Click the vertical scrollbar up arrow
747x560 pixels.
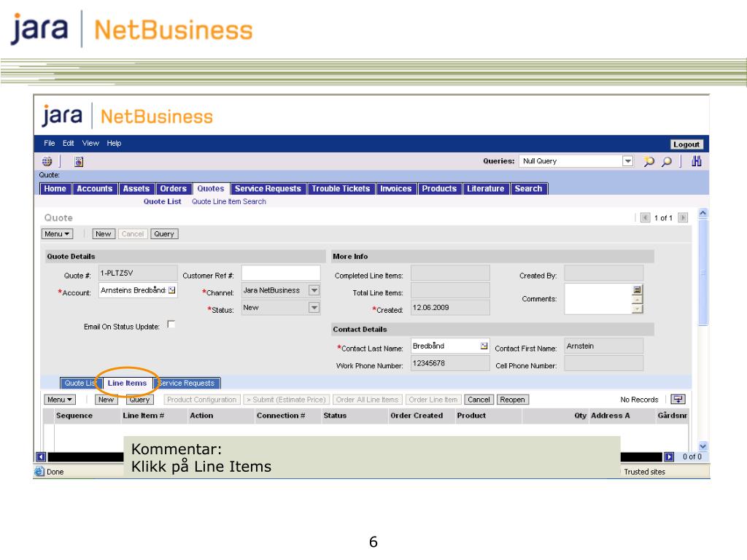(703, 213)
